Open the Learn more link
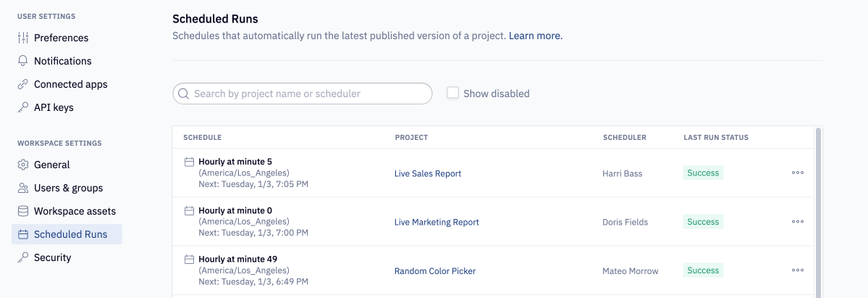868x298 pixels. pos(535,36)
